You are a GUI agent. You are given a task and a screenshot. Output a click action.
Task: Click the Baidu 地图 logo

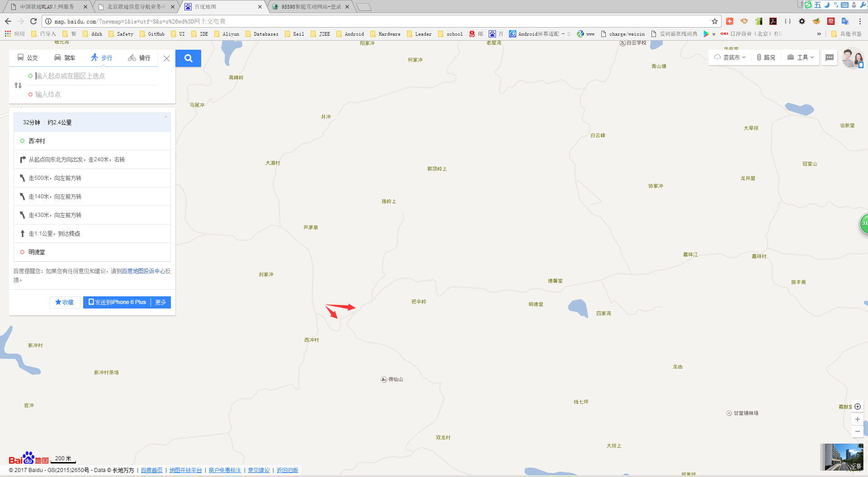28,458
